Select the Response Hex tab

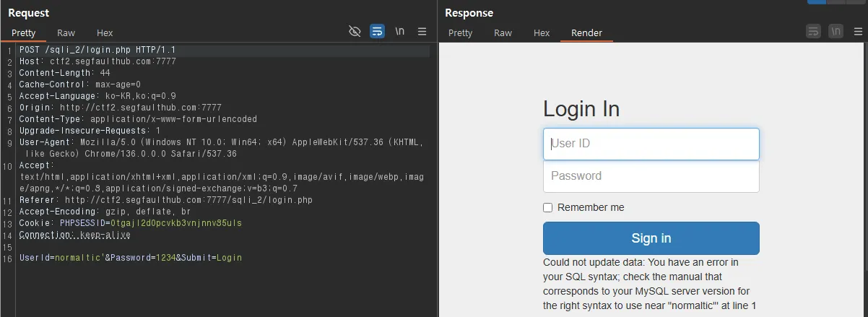point(542,32)
